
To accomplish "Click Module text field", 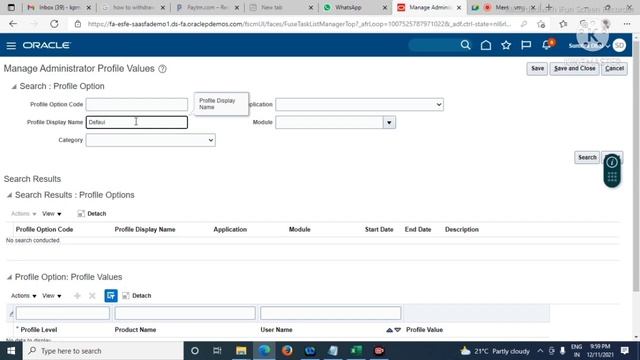I will tap(329, 122).
